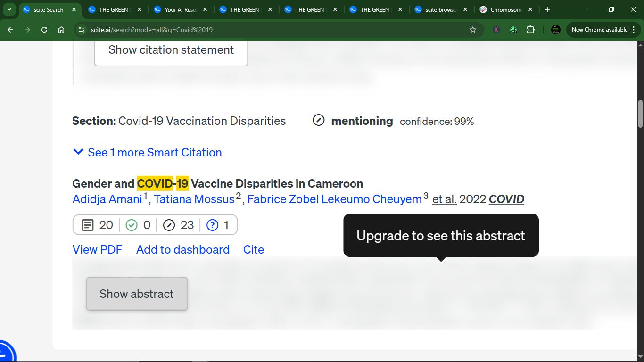Click the browser forward arrow
Viewport: 644px width, 362px height.
point(27,30)
